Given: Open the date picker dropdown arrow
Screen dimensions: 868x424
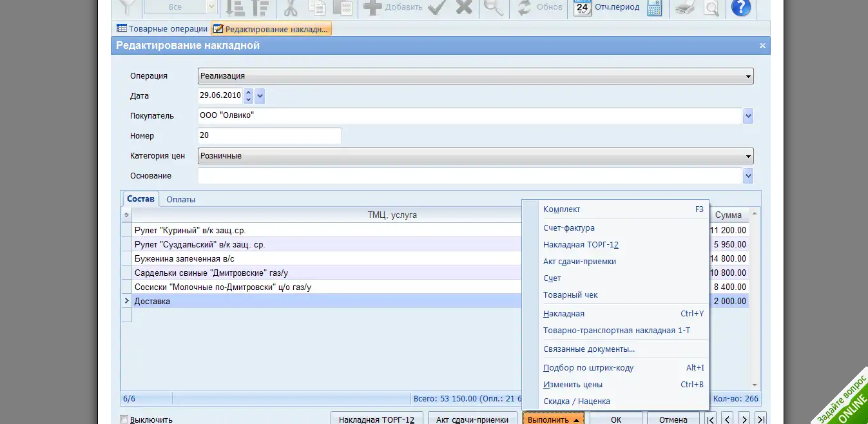Looking at the screenshot, I should [260, 96].
